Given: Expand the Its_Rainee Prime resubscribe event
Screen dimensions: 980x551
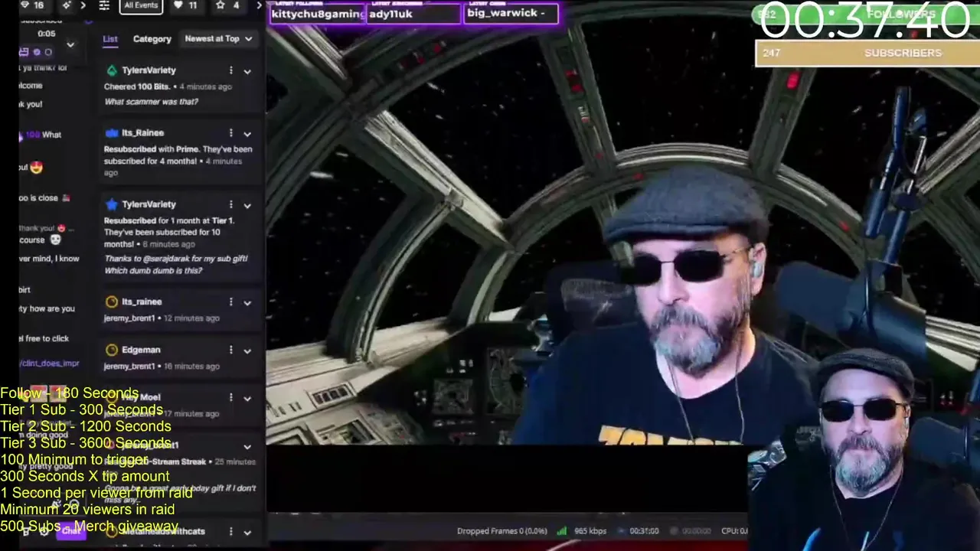Looking at the screenshot, I should tap(247, 134).
